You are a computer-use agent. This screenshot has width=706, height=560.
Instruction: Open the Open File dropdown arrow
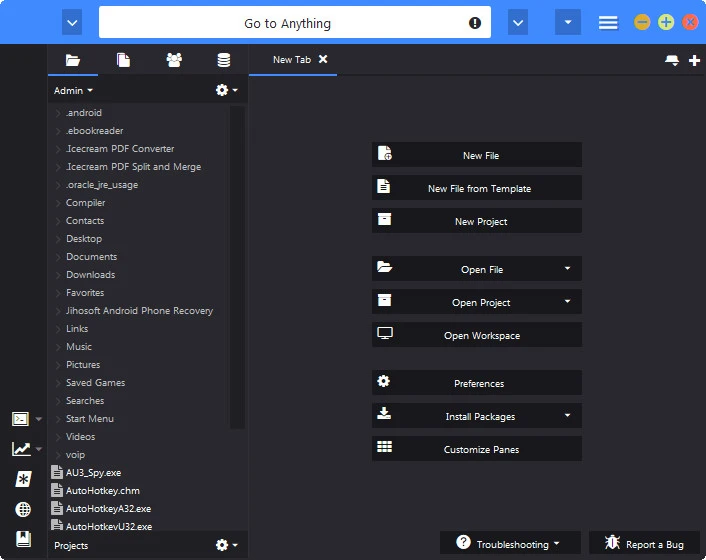[x=567, y=269]
